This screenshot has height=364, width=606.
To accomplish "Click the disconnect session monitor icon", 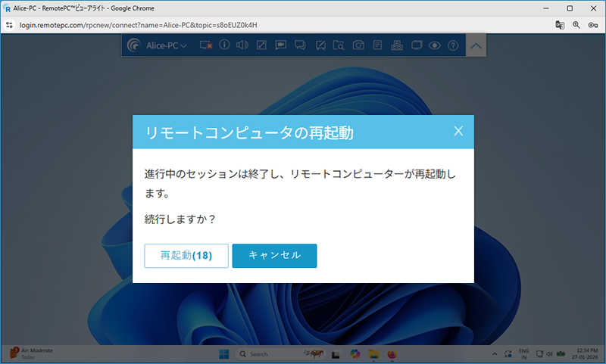I will [206, 45].
